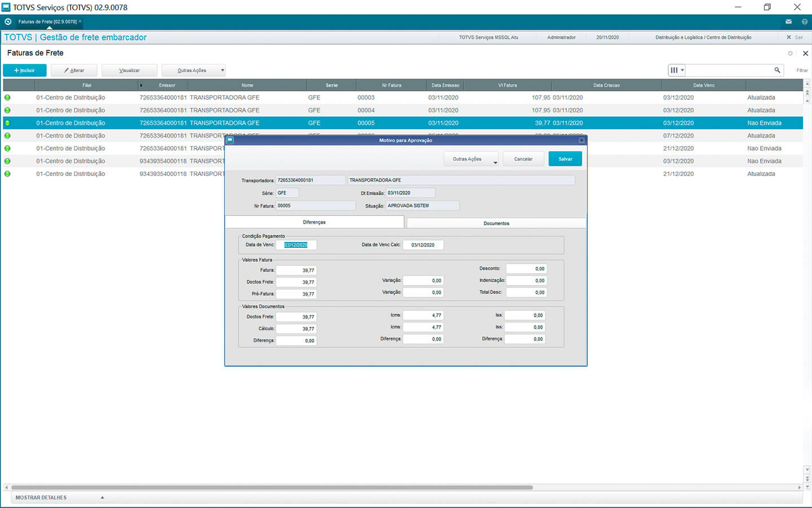Click the Total Desc value field

pyautogui.click(x=526, y=292)
